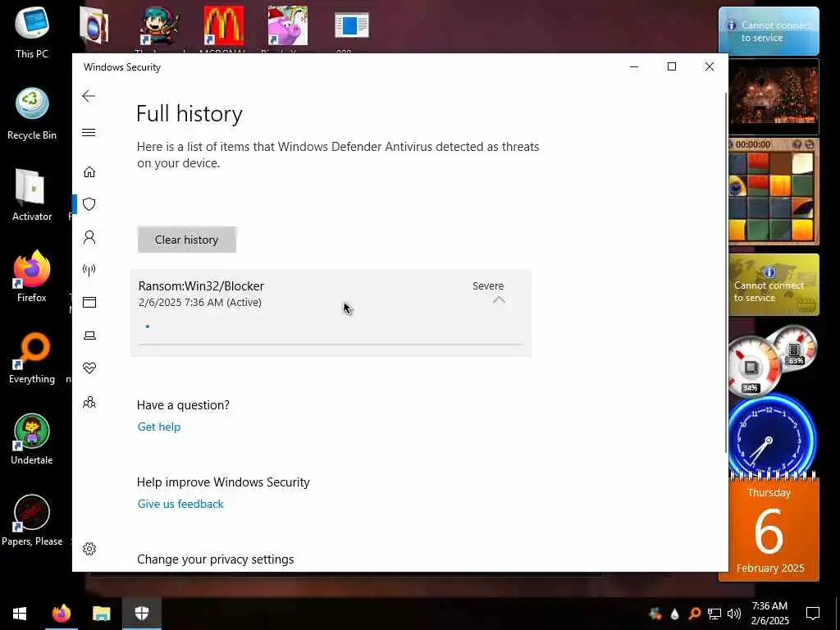The image size is (840, 630).
Task: Select the green-haired character desktop shortcut
Action: click(160, 25)
